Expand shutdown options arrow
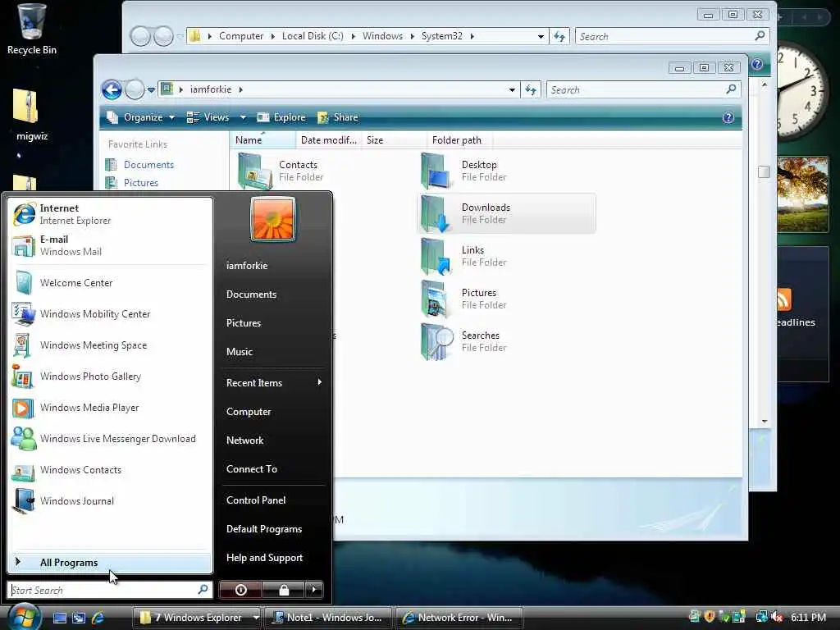This screenshot has height=630, width=840. [314, 590]
